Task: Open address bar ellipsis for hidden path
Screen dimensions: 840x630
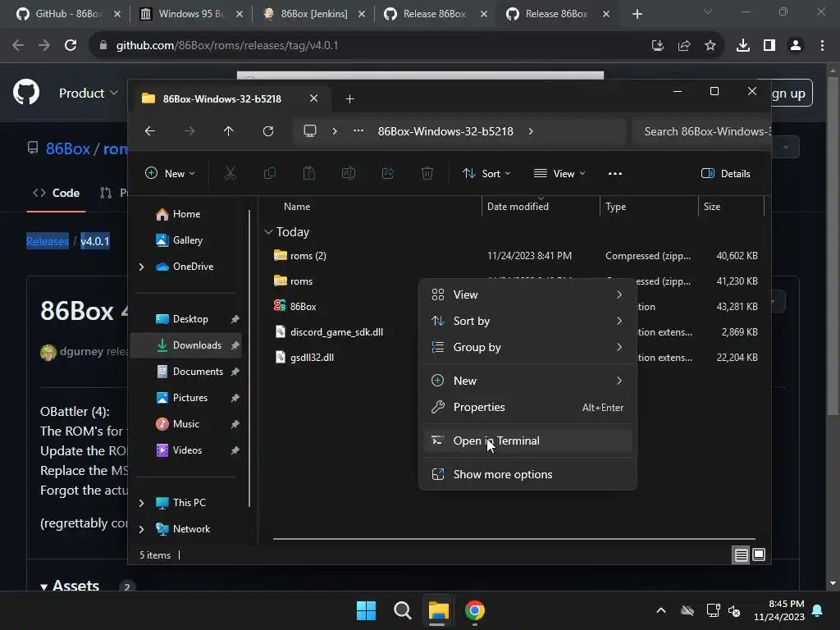Action: pyautogui.click(x=358, y=130)
